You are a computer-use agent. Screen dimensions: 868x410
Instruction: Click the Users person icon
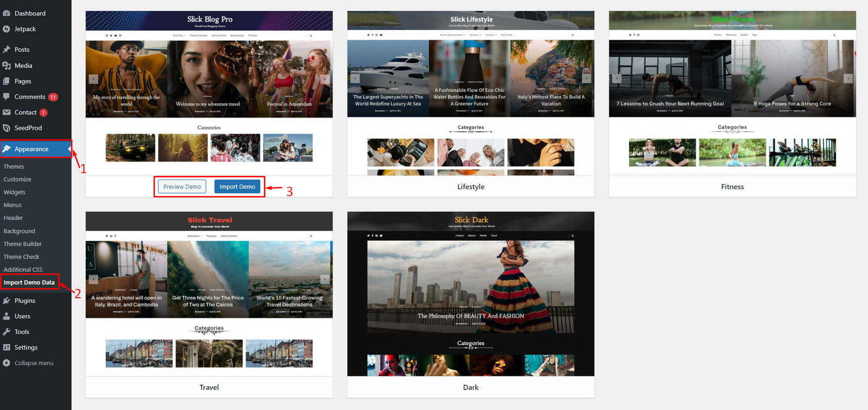click(7, 316)
